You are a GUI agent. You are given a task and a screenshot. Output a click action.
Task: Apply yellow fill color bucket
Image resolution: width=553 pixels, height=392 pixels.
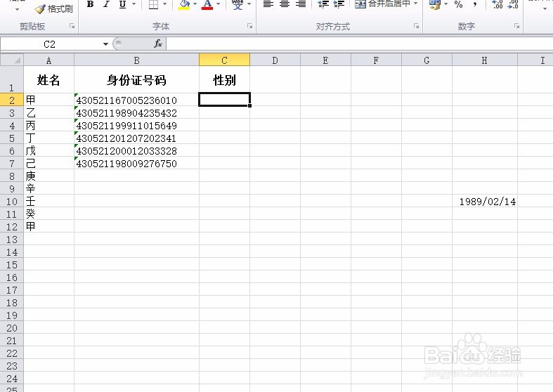pyautogui.click(x=184, y=4)
